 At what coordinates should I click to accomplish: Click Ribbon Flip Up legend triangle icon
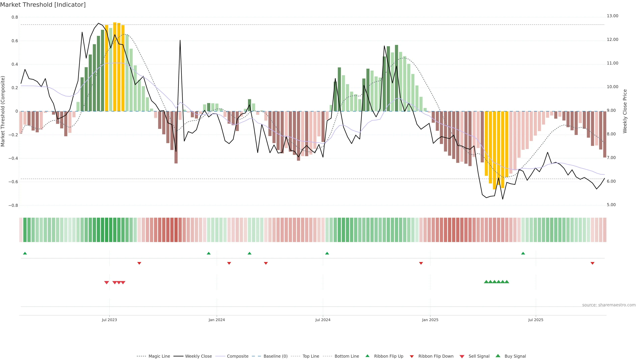click(367, 356)
